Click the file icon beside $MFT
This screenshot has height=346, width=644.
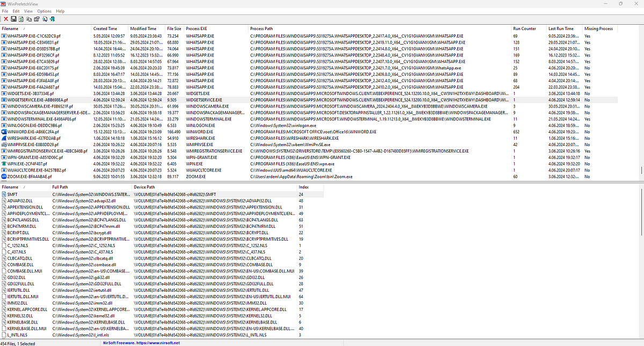[4, 194]
